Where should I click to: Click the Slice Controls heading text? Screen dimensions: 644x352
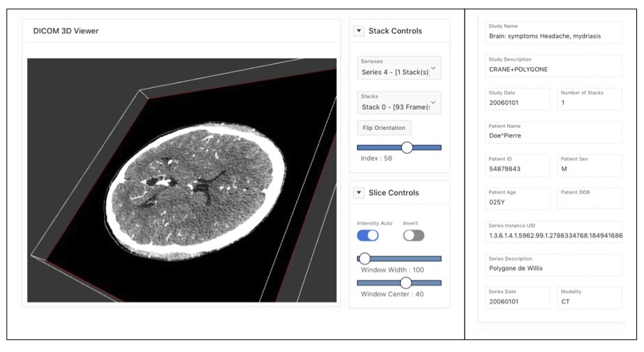pyautogui.click(x=393, y=193)
